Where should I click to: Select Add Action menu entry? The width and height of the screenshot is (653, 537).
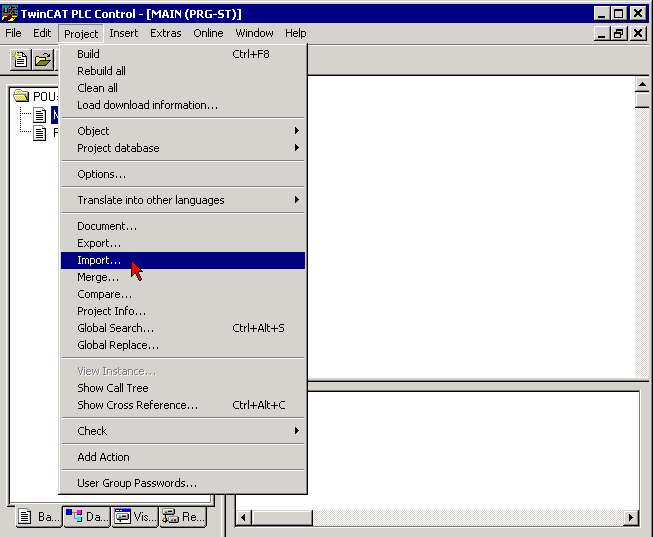click(183, 457)
